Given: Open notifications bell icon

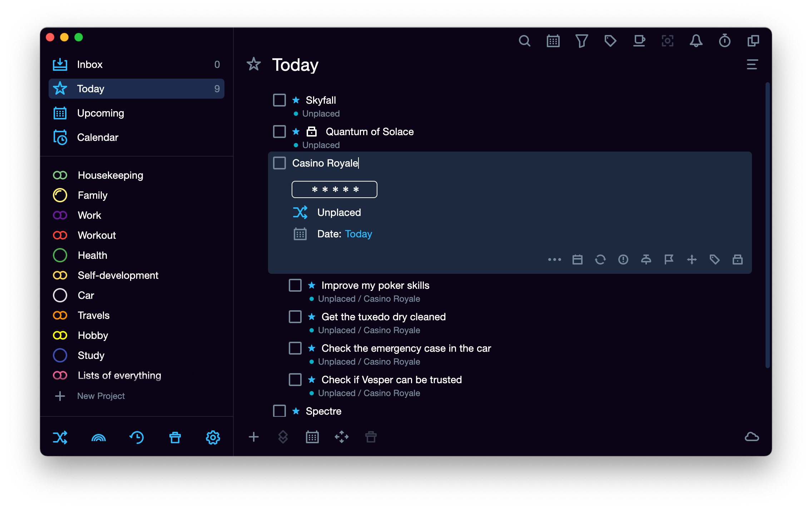Looking at the screenshot, I should click(696, 41).
